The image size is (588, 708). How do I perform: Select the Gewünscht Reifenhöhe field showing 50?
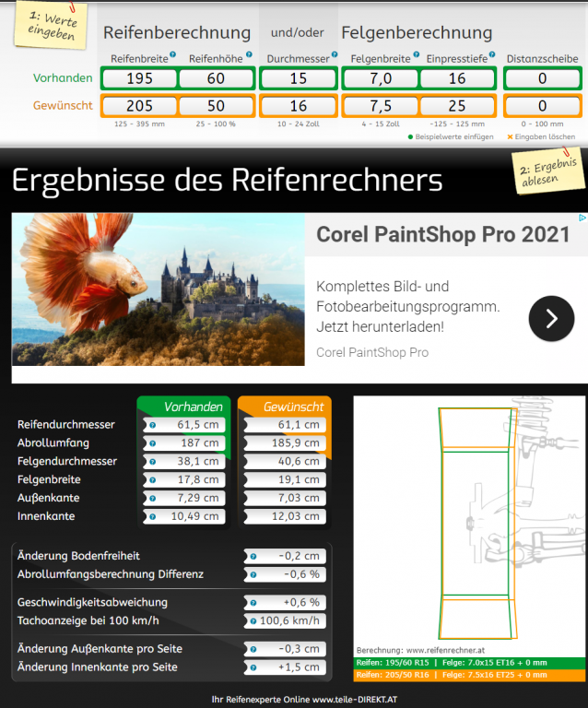pyautogui.click(x=217, y=106)
